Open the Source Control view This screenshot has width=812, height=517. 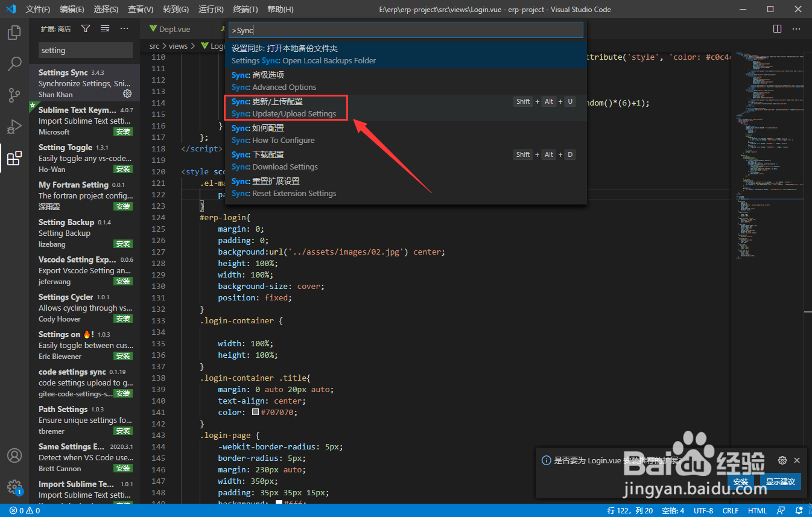tap(14, 95)
